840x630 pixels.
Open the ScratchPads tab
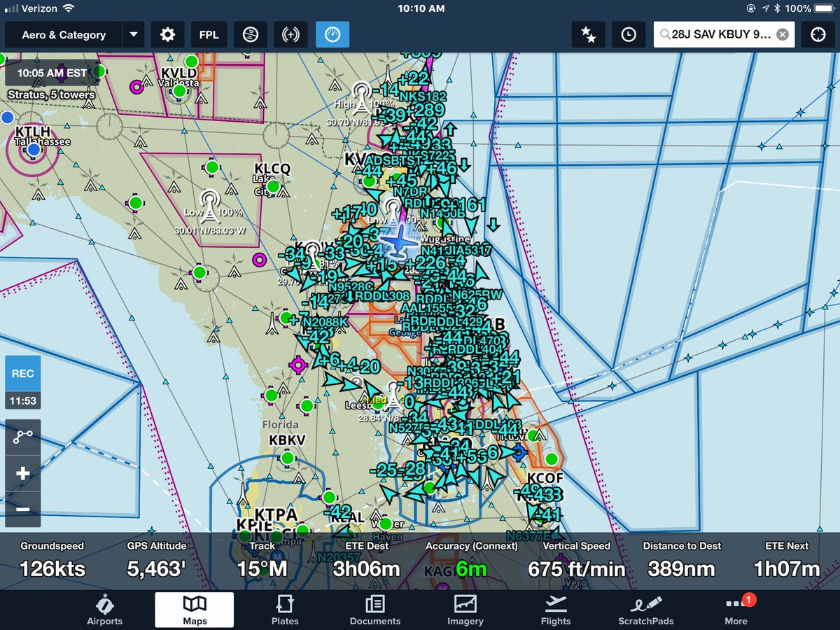tap(645, 609)
